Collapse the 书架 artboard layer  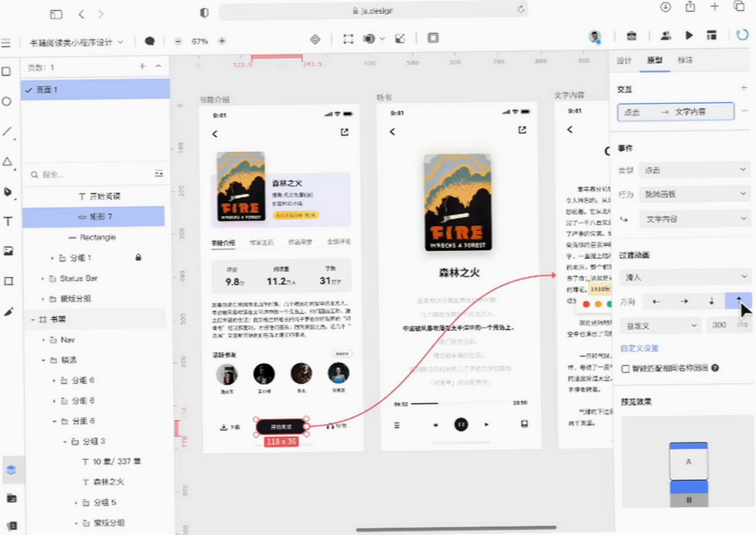tap(32, 319)
